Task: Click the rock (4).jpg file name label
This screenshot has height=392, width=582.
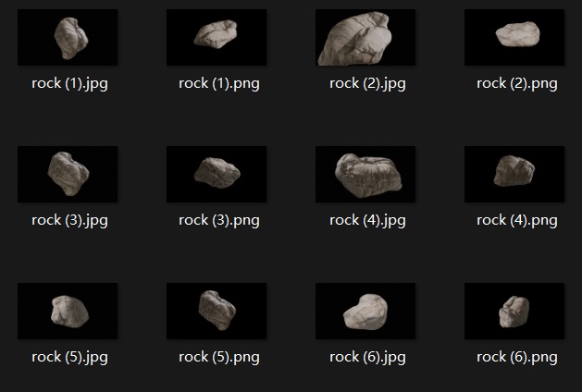Action: 367,221
